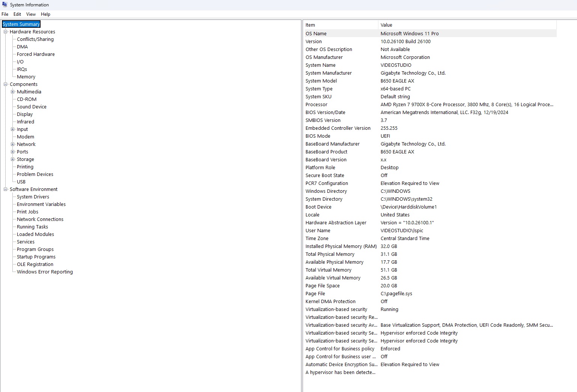
Task: Open the View menu
Action: pos(31,14)
